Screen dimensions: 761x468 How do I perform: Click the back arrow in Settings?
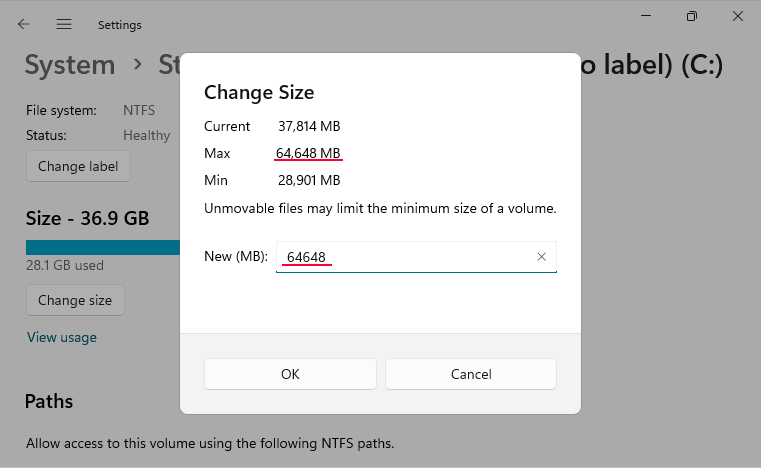click(24, 24)
